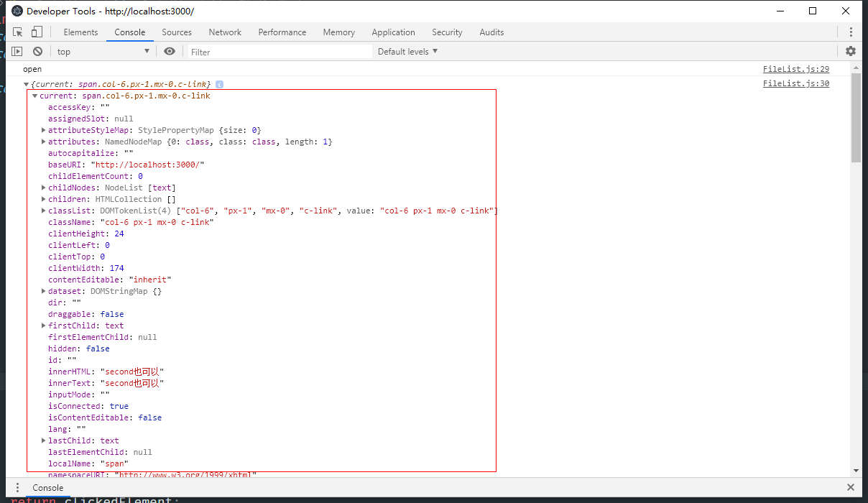Click the scrollbar up arrow

pos(856,67)
